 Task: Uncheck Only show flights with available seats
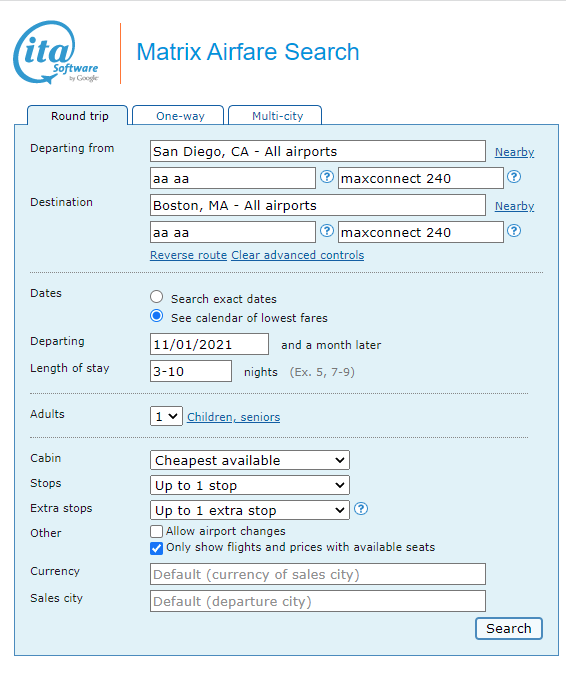[x=156, y=548]
